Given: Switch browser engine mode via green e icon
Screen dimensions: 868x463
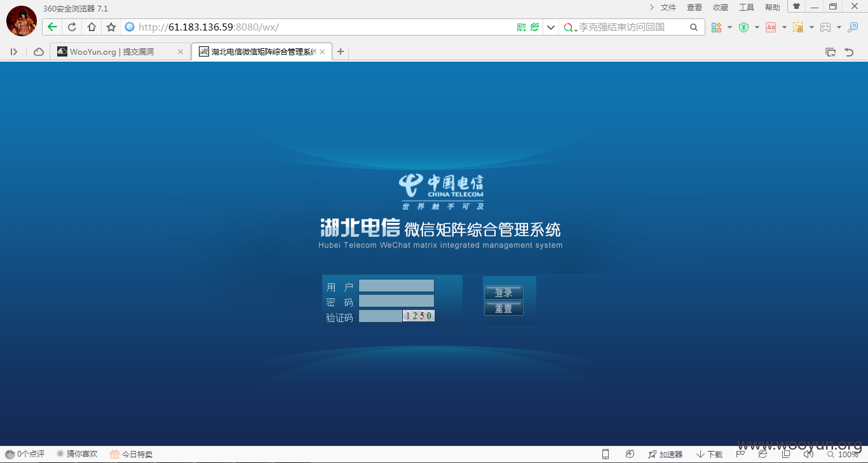Looking at the screenshot, I should pos(535,27).
